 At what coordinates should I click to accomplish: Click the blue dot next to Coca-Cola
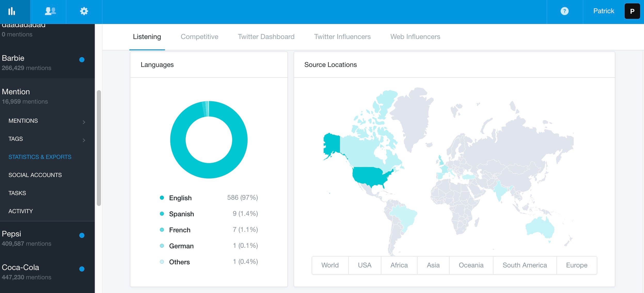(82, 269)
